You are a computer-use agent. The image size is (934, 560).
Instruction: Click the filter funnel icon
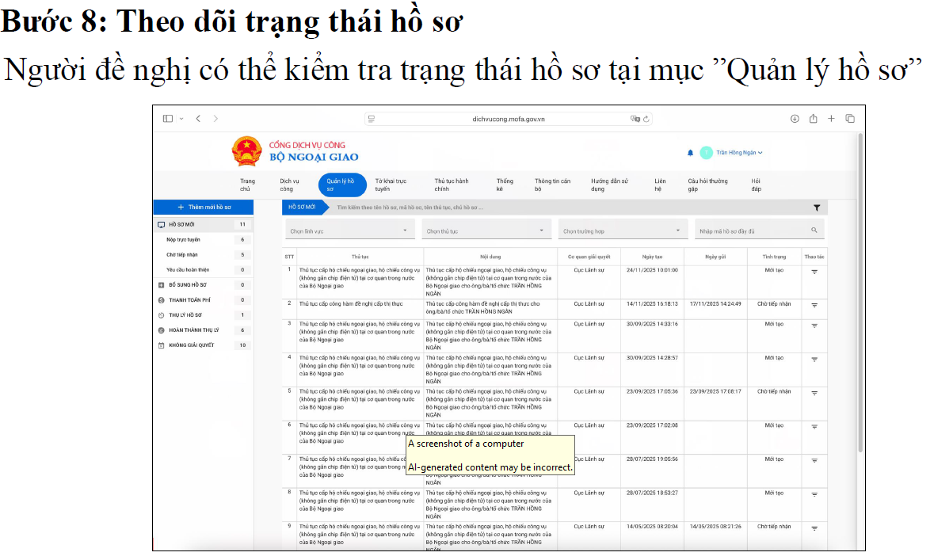[x=817, y=208]
